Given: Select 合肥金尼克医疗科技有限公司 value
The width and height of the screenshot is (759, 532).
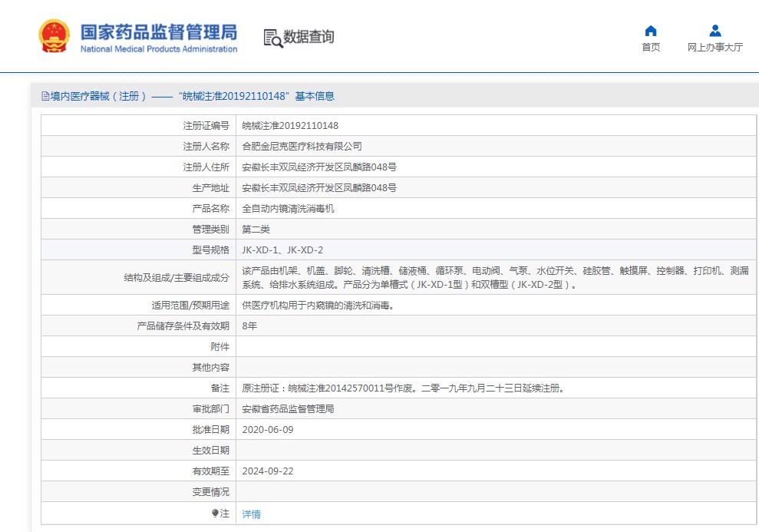Looking at the screenshot, I should [x=302, y=146].
